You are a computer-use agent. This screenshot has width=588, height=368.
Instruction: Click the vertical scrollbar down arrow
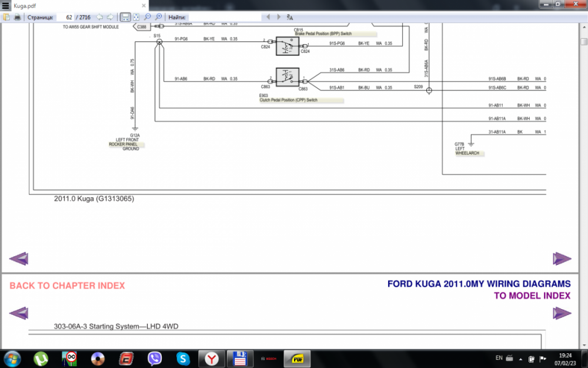[583, 344]
